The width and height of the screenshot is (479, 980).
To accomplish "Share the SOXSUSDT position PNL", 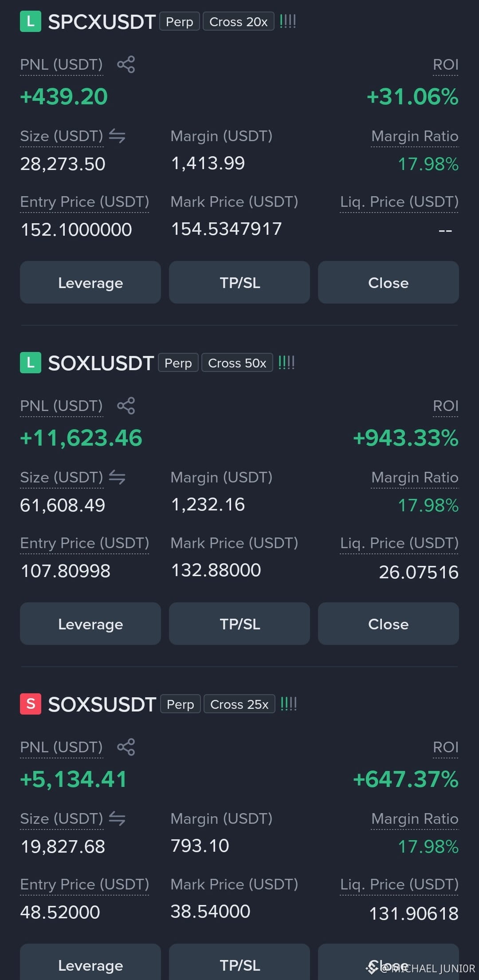I will (126, 747).
